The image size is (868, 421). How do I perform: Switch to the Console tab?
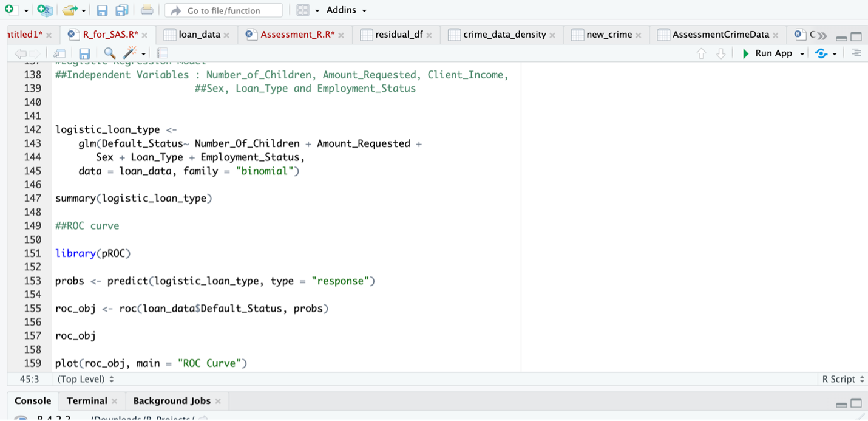(33, 401)
